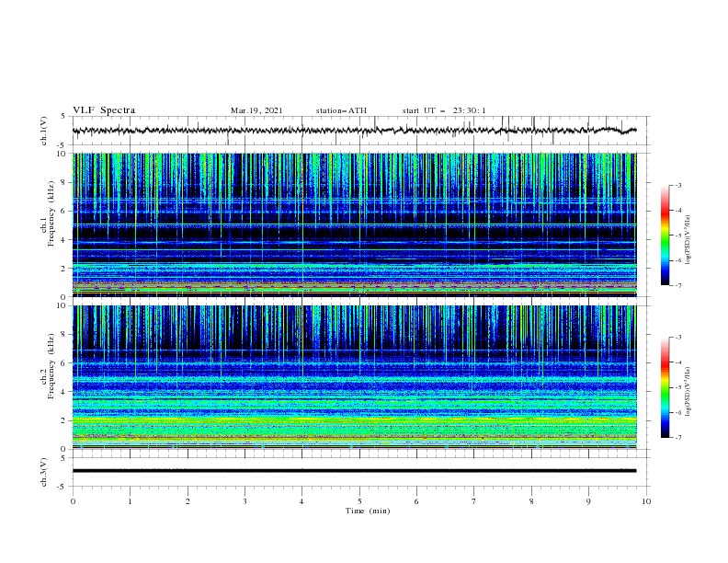This screenshot has width=728, height=563.
Task: Click the ch.3 voltage flat trace
Action: coord(354,471)
